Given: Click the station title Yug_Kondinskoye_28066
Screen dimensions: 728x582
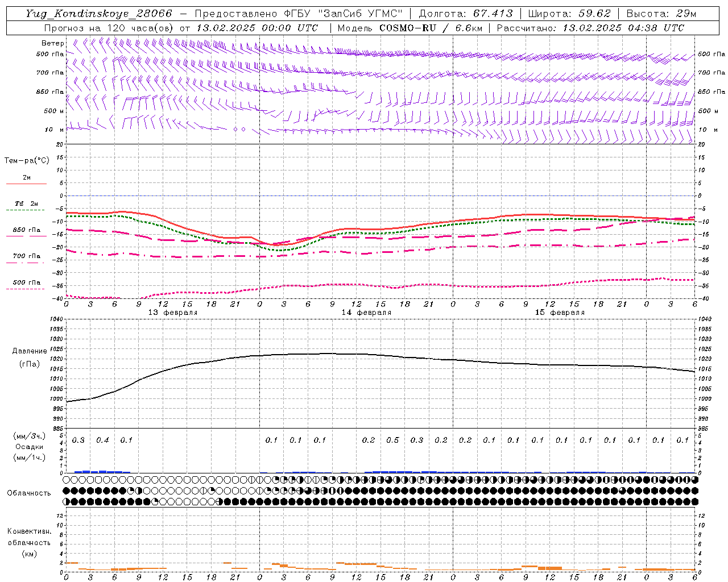Looking at the screenshot, I should click(x=99, y=14).
